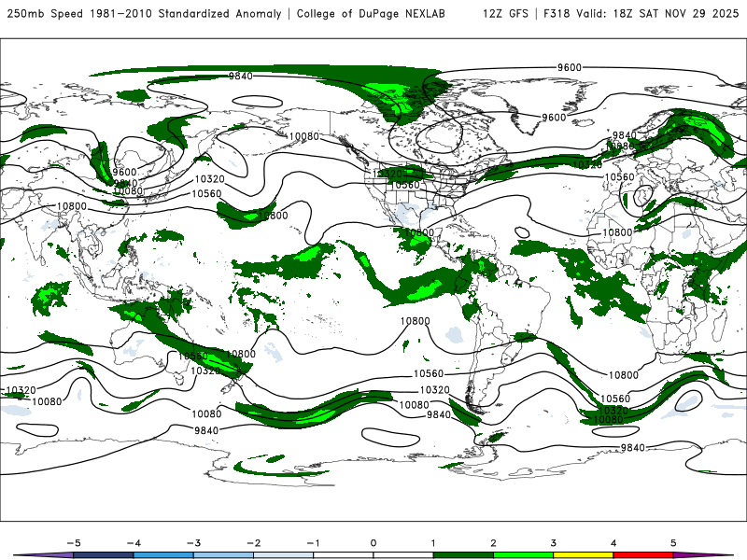The width and height of the screenshot is (747, 560).
Task: Click the '10800' contour label over Mexico
Action: [x=419, y=232]
